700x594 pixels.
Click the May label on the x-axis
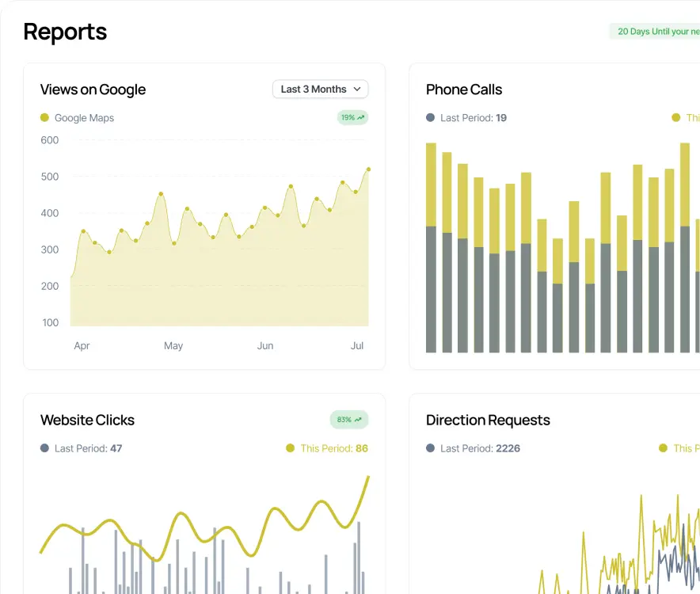(x=173, y=346)
